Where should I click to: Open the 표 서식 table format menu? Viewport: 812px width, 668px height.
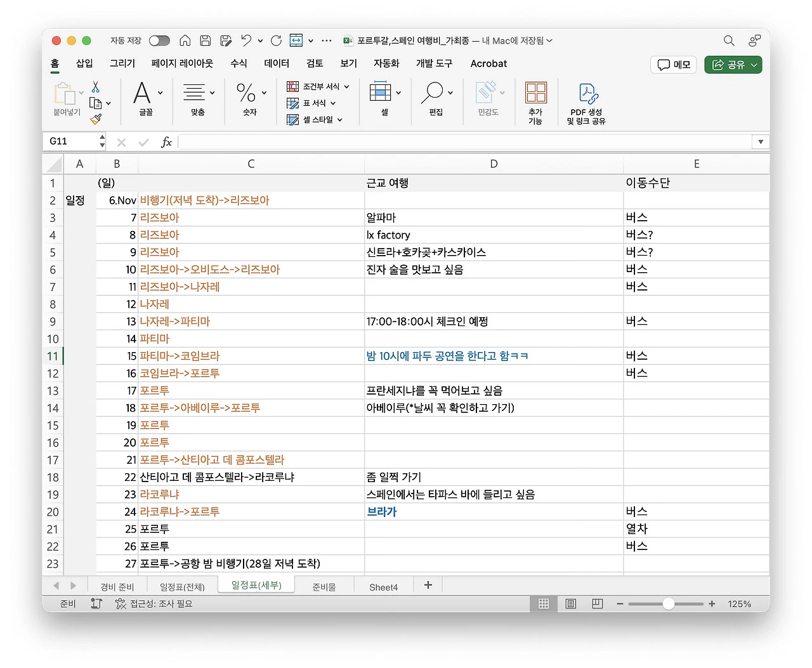[311, 103]
